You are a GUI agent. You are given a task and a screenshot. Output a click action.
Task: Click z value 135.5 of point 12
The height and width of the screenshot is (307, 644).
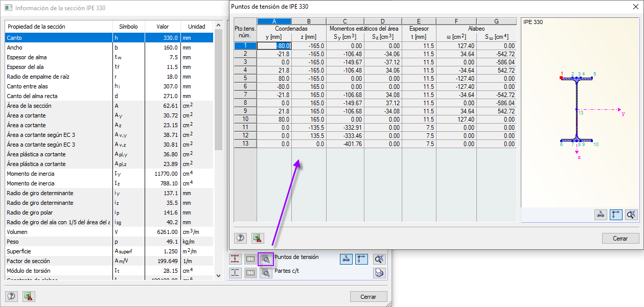coord(309,136)
